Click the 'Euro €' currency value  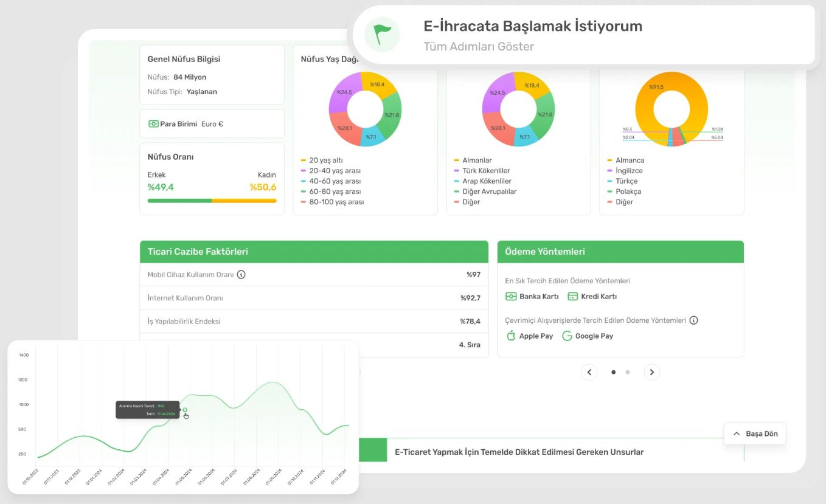212,124
